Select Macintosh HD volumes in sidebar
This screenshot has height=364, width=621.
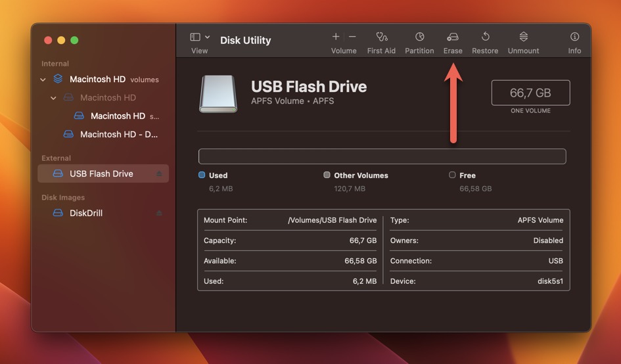tap(103, 80)
